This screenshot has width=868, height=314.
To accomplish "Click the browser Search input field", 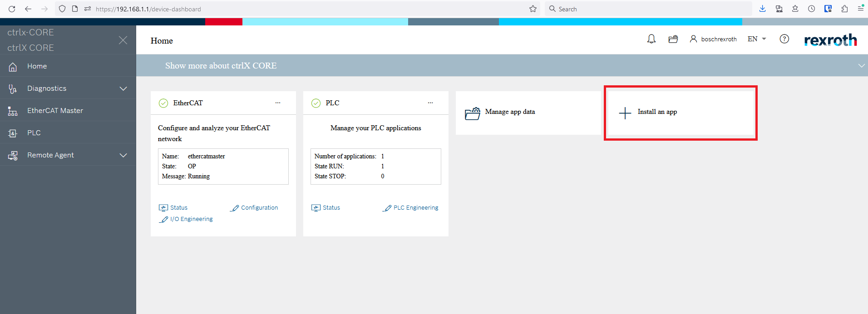I will (x=649, y=9).
